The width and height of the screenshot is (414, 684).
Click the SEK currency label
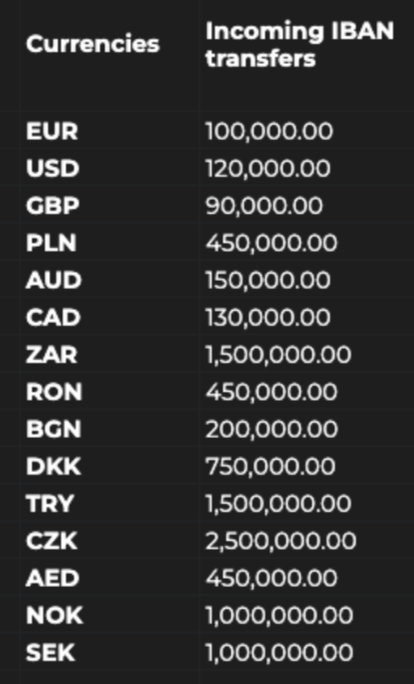point(51,653)
